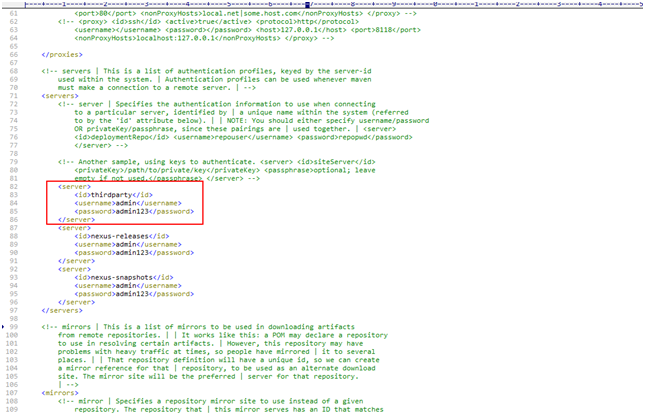Click 'to a particular server' comment on line 73

click(x=241, y=112)
